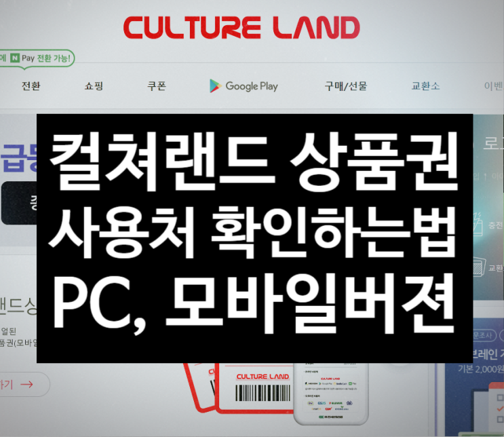This screenshot has height=437, width=504.
Task: Open the 교환소 menu item
Action: point(425,86)
